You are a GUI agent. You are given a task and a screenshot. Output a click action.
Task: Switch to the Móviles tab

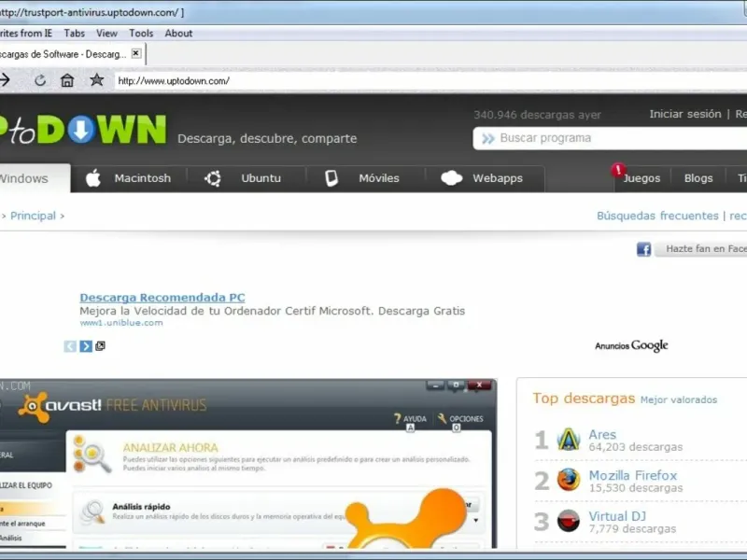(366, 178)
